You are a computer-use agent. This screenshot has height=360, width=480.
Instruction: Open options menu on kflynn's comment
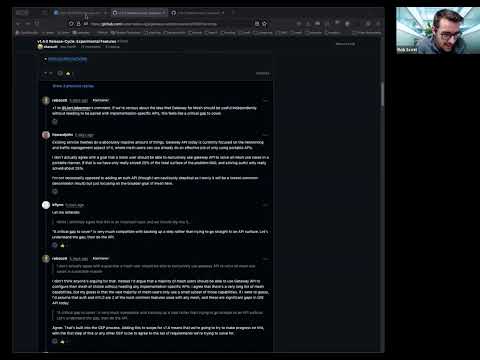tap(265, 205)
